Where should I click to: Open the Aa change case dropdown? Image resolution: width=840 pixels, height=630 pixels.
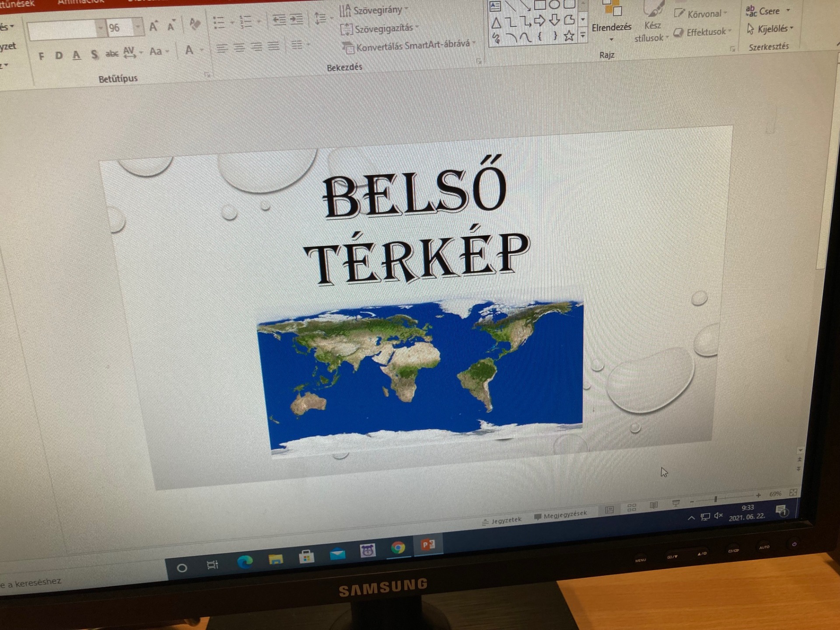(x=158, y=52)
